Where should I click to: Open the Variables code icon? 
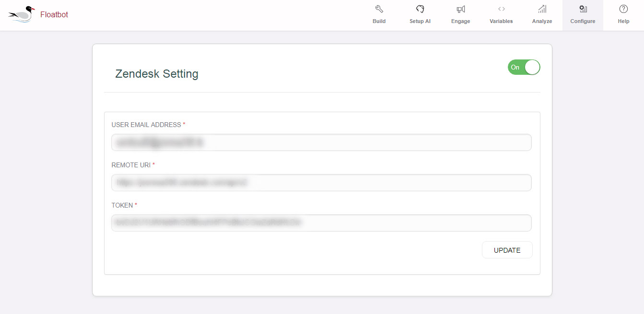501,9
